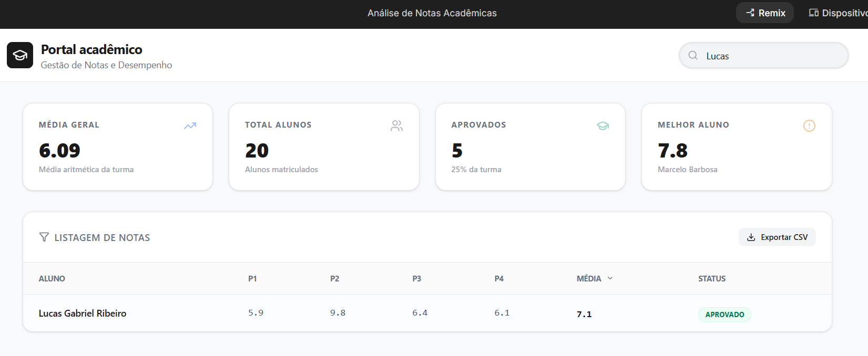Click the APROVADOS card label
Screen dimensions: 868x356
[479, 125]
